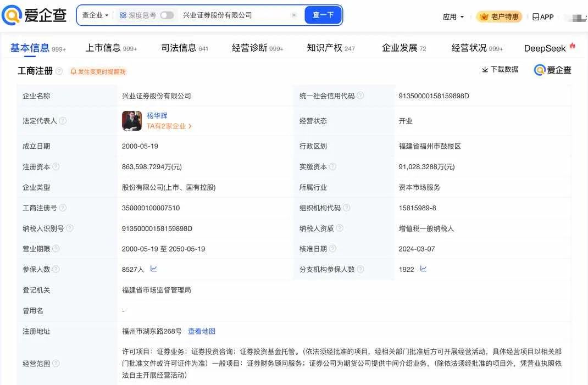
Task: Click the 查看地图 link
Action: click(202, 331)
